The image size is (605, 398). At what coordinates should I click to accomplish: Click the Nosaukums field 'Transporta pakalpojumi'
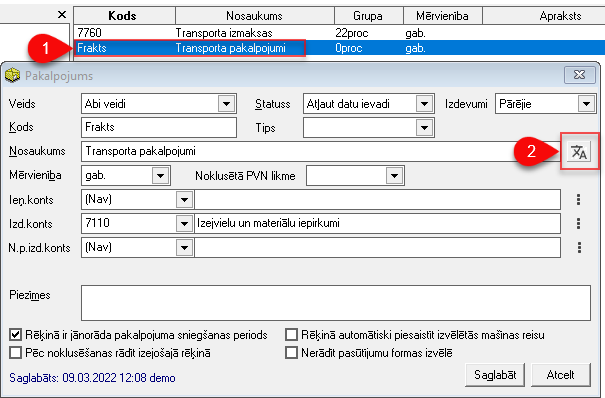(321, 151)
